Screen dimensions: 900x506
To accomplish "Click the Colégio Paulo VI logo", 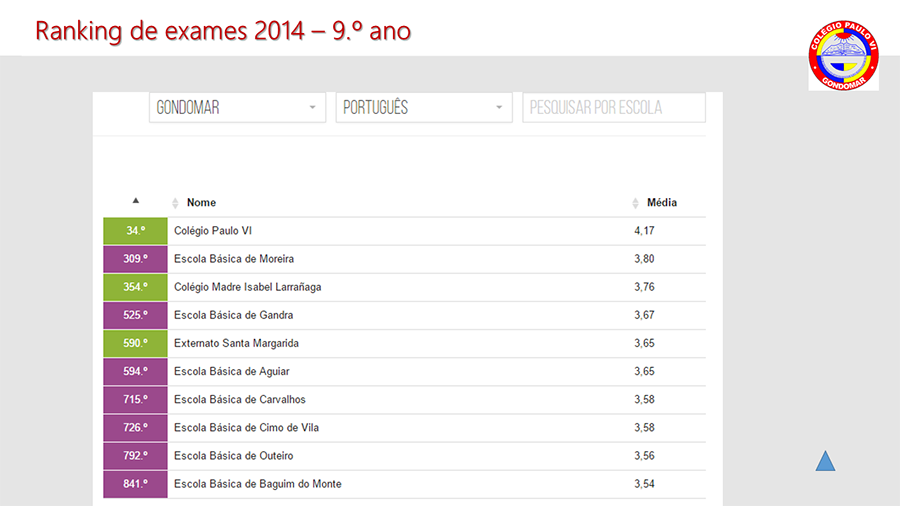I will click(843, 55).
